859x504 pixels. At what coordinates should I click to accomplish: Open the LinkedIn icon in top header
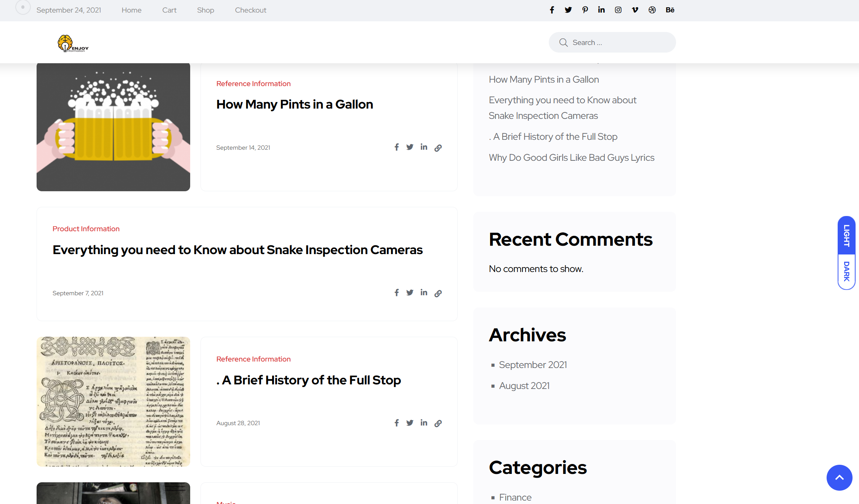click(x=601, y=10)
